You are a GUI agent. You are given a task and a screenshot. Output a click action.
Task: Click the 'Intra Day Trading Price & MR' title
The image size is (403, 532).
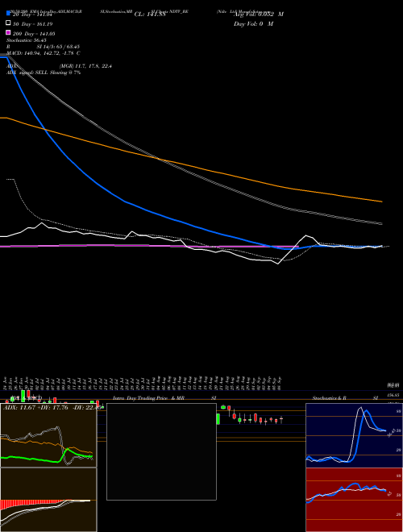point(148,398)
